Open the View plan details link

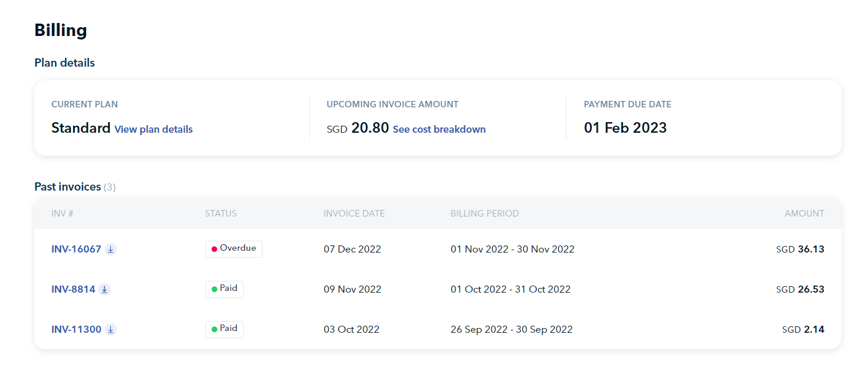(x=153, y=129)
